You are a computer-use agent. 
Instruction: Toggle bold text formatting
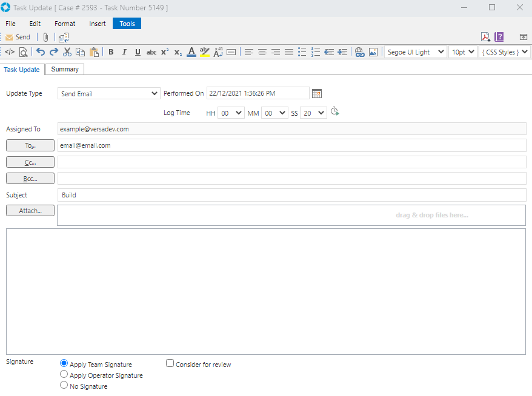click(111, 51)
